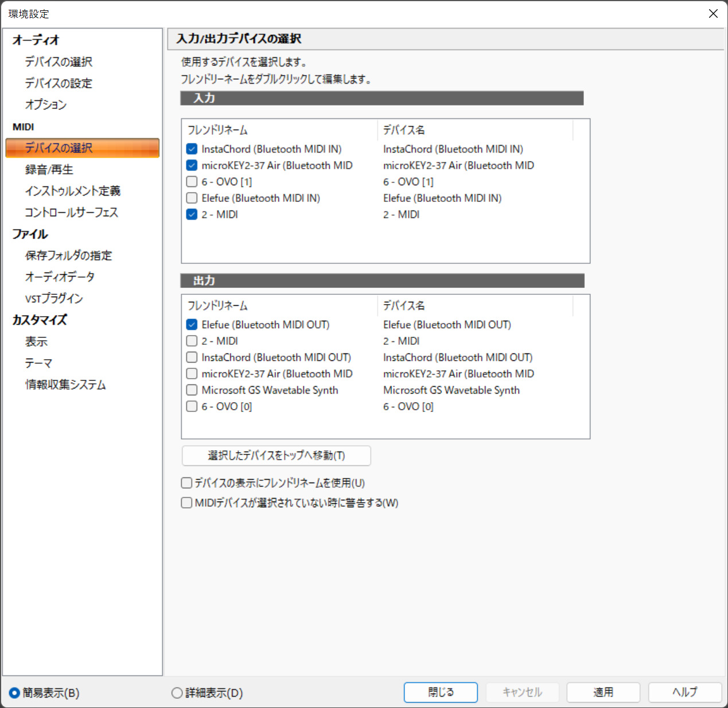Select InstaChord (Bluetooth MIDI IN) device name cell

[453, 149]
